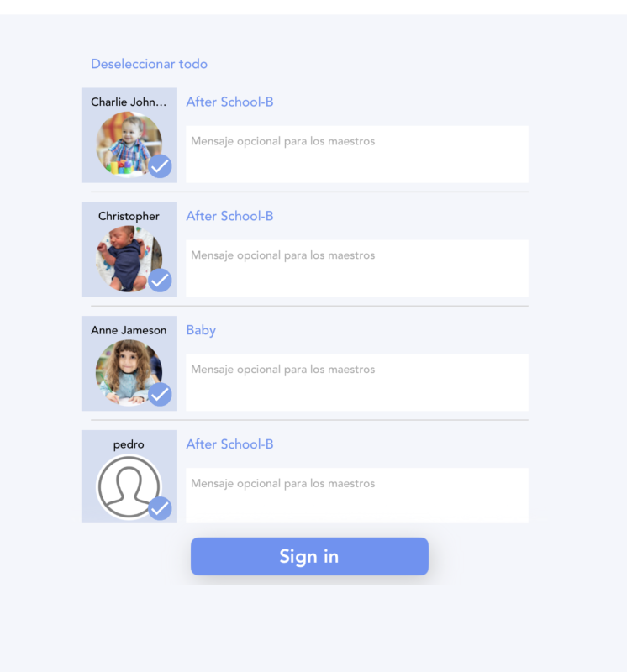Focus pedro's optional message text area

point(357,496)
